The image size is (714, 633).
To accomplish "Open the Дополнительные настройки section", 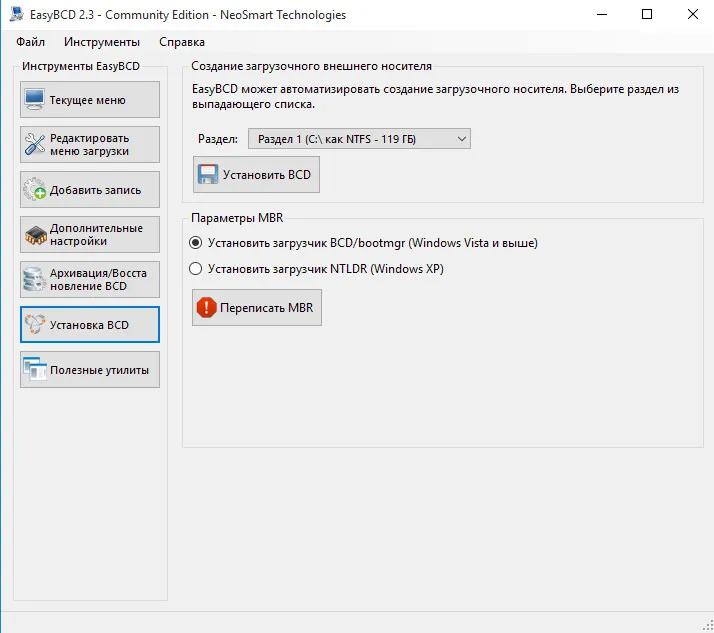I will (90, 235).
